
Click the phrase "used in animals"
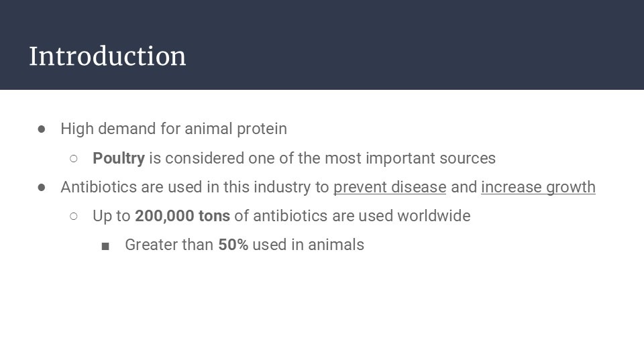308,245
